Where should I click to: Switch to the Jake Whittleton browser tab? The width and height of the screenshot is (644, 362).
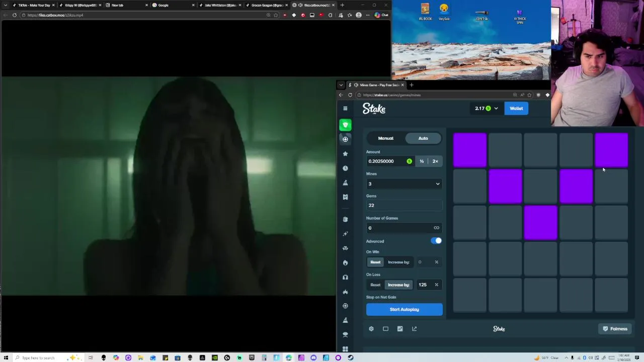[220, 5]
